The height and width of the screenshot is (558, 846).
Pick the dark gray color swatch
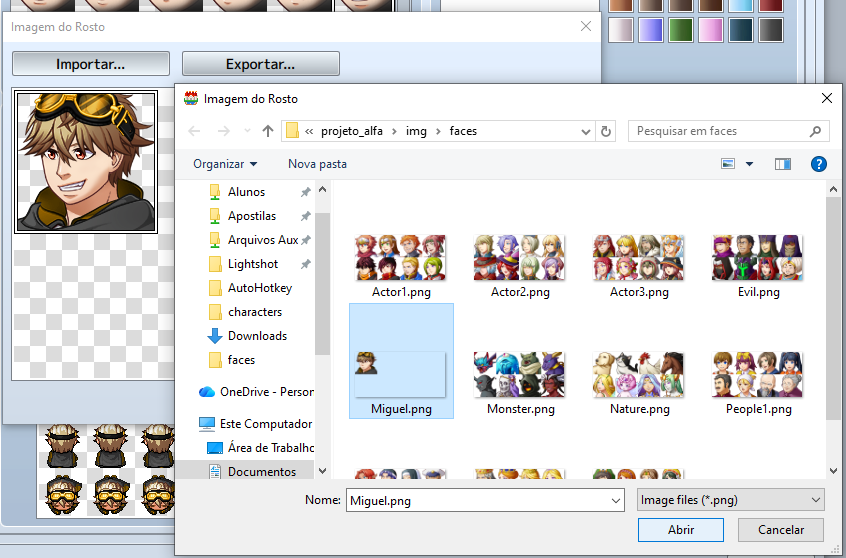[771, 30]
